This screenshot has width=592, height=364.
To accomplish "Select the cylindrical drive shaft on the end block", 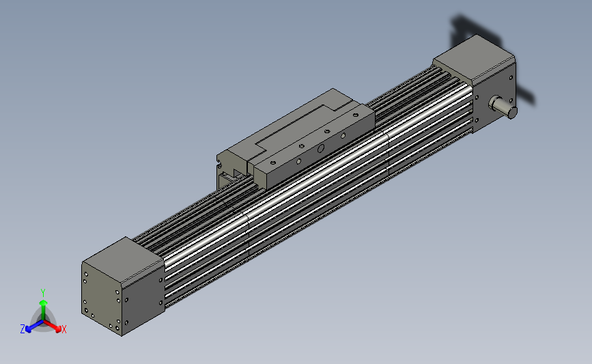I will pos(503,107).
